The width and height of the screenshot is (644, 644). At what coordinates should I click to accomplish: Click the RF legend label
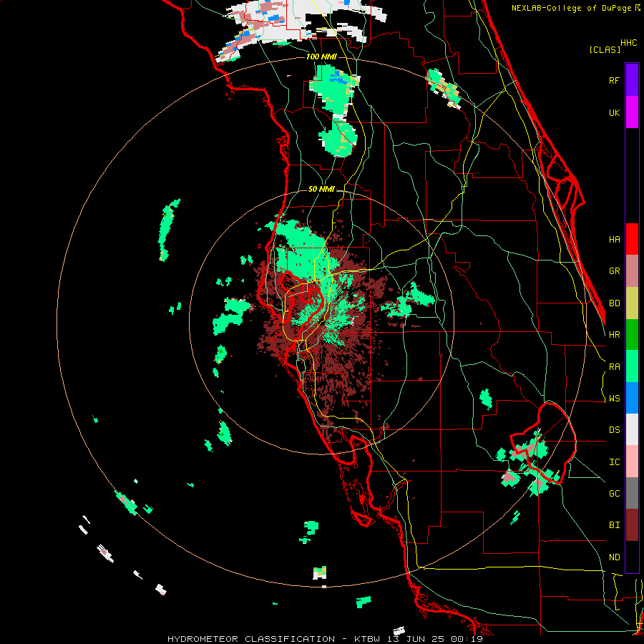614,80
